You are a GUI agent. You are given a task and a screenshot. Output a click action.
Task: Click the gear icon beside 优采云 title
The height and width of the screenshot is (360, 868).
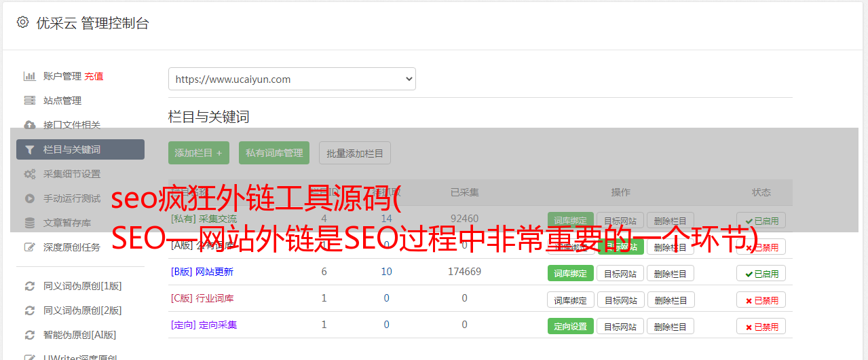22,22
